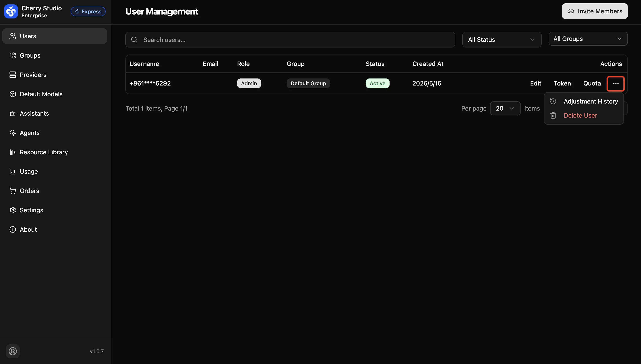Click the Status column header
The width and height of the screenshot is (641, 364).
[x=375, y=64]
